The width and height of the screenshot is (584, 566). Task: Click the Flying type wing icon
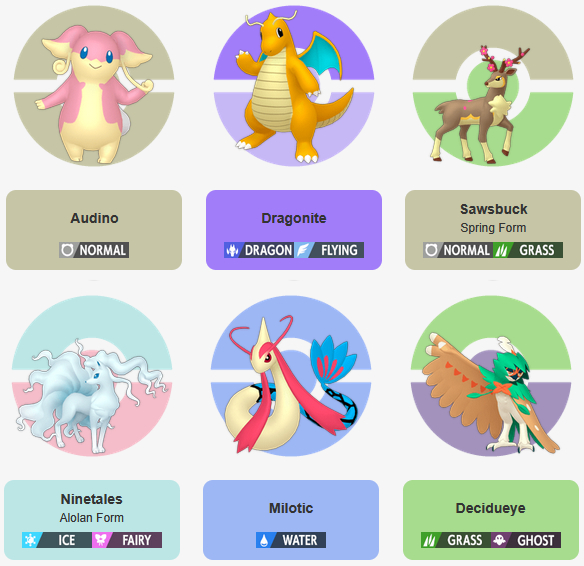[x=302, y=250]
